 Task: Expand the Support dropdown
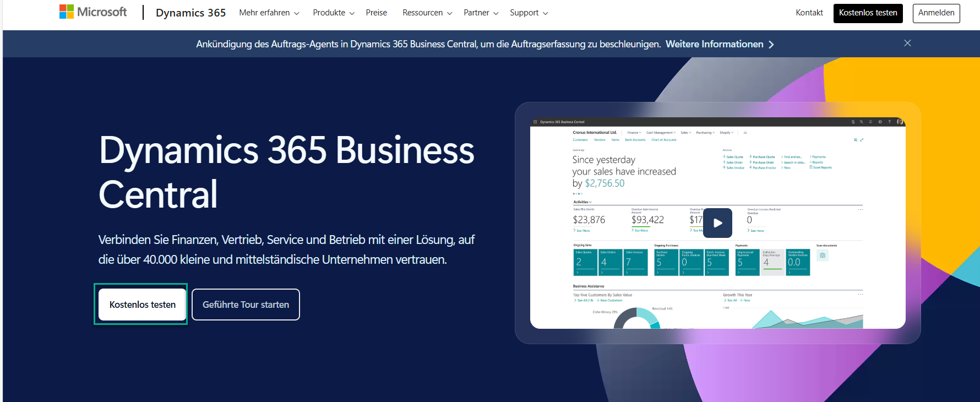(x=529, y=13)
